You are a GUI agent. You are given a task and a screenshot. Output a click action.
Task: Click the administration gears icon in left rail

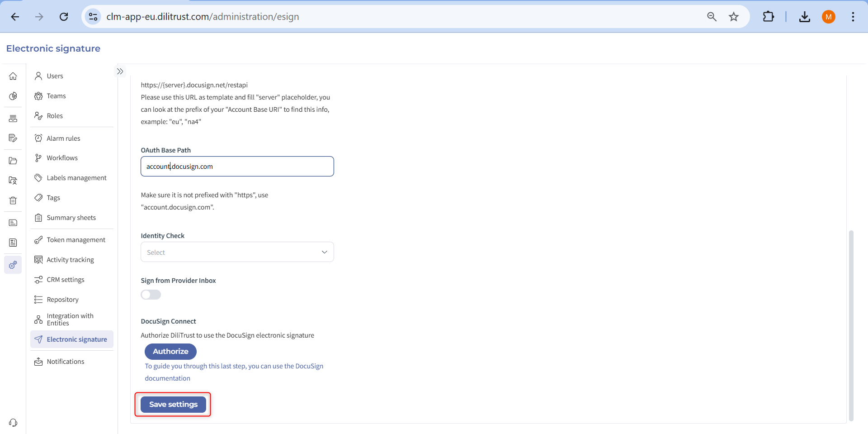(13, 265)
